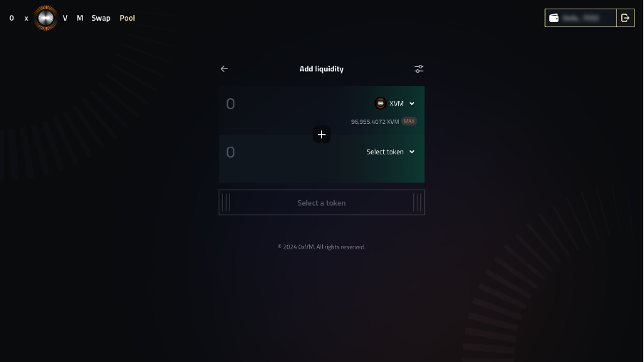Viewport: 644px width, 362px height.
Task: Open the Select token dropdown
Action: [x=390, y=152]
